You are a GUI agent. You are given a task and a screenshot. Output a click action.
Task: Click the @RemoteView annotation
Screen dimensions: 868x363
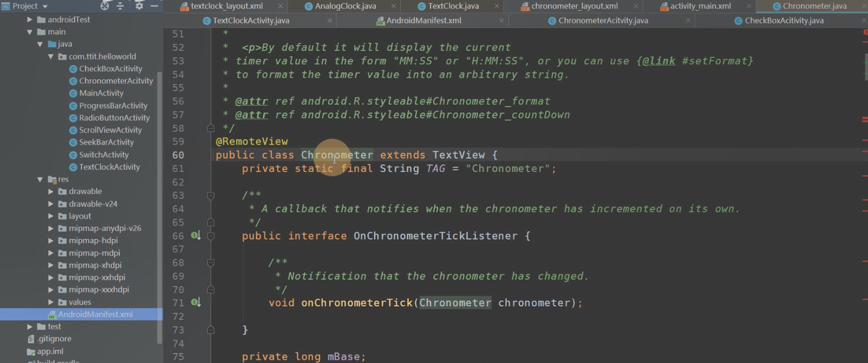252,142
